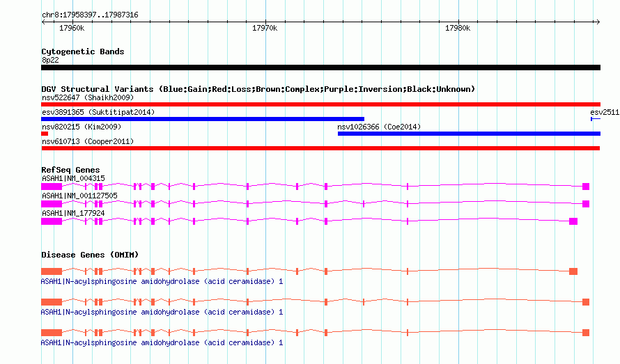Click the ASAH1|NM_001127505 transcript label
620x364 pixels.
click(79, 196)
